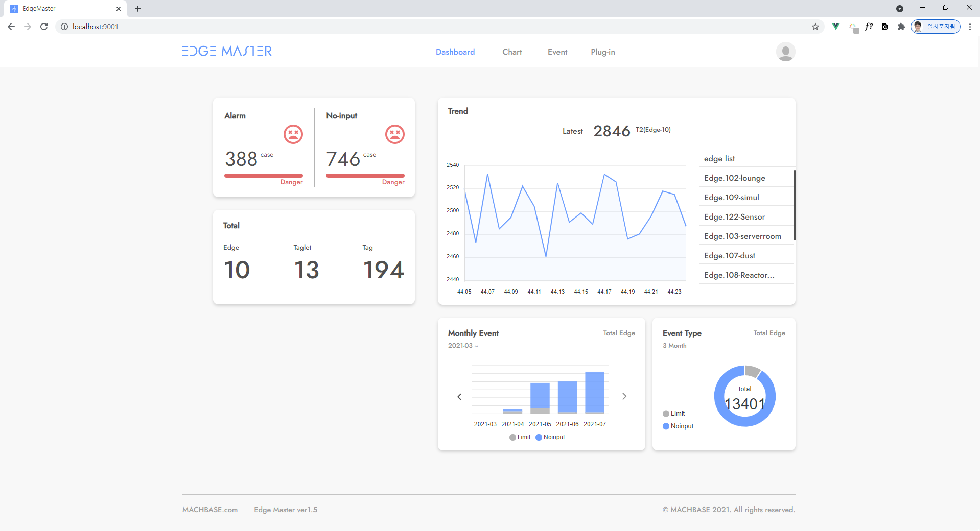The height and width of the screenshot is (531, 980).
Task: Reload the localhost page
Action: click(x=44, y=27)
